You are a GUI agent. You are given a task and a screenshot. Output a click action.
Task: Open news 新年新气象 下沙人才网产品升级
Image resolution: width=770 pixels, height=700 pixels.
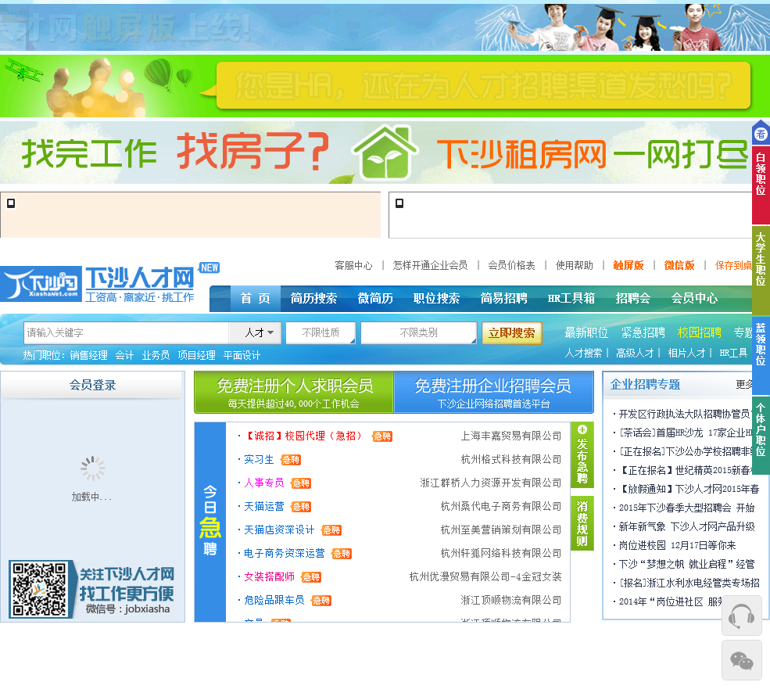click(686, 527)
